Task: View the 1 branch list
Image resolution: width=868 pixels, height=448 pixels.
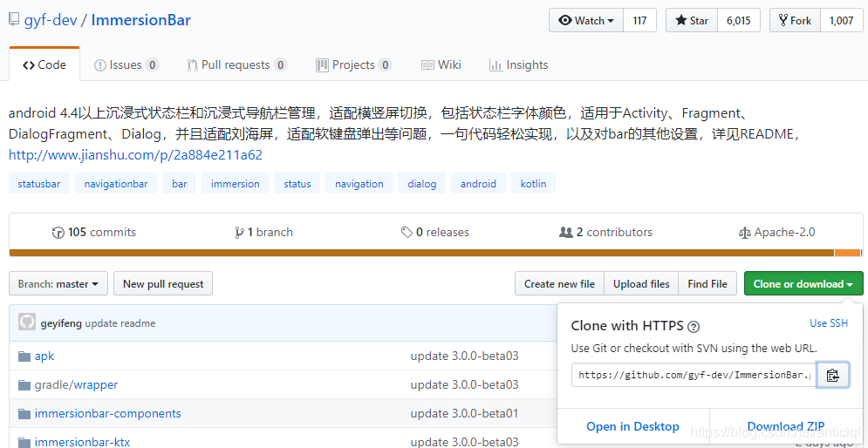Action: [x=264, y=233]
